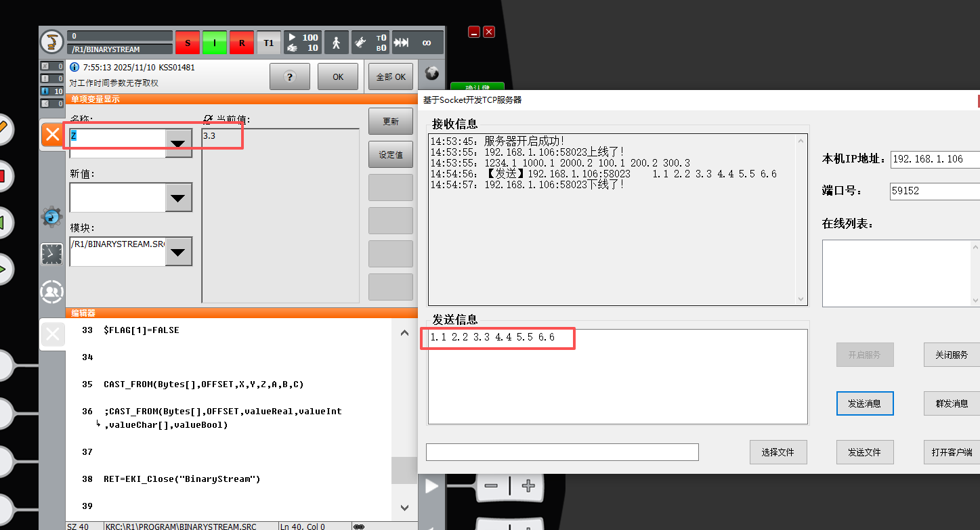Click the globe icon beside 全部 OK

coord(431,74)
